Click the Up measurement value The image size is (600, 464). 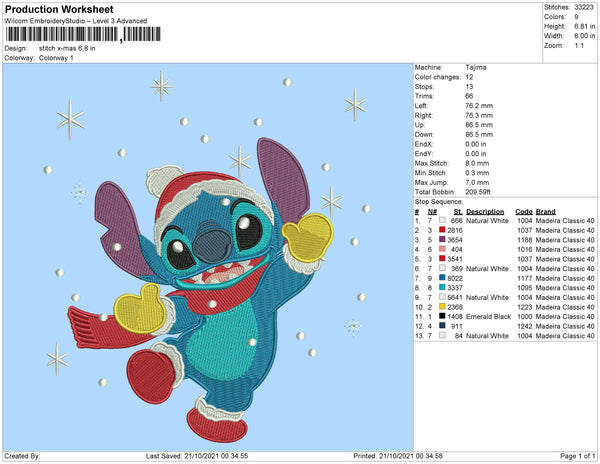click(479, 125)
